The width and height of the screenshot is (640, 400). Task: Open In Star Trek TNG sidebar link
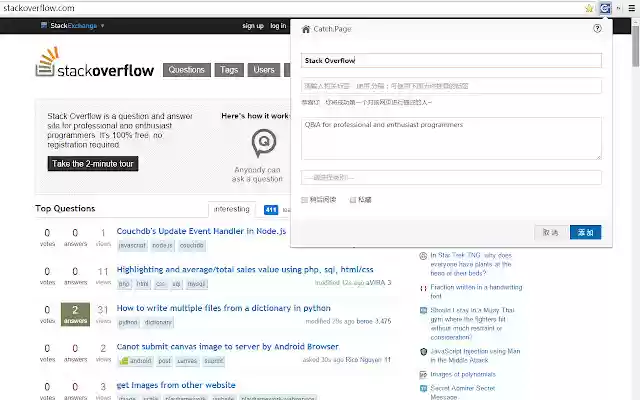pyautogui.click(x=471, y=264)
